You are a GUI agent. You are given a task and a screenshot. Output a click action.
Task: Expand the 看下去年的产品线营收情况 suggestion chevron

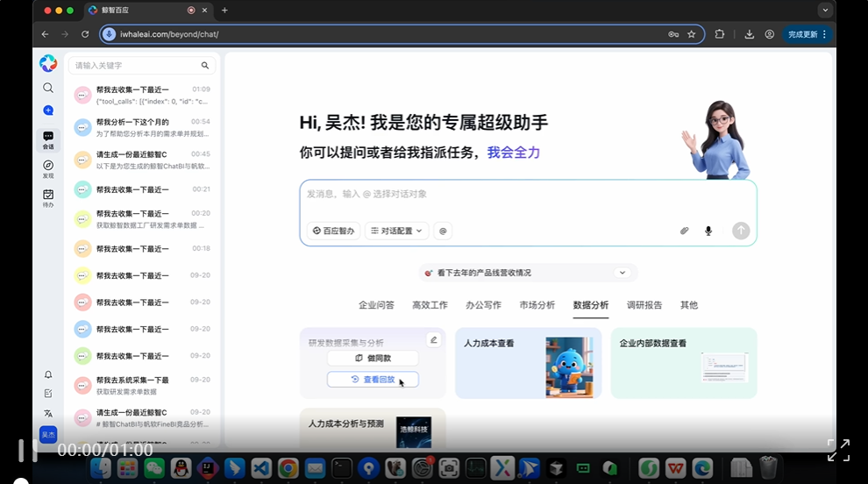pyautogui.click(x=623, y=273)
